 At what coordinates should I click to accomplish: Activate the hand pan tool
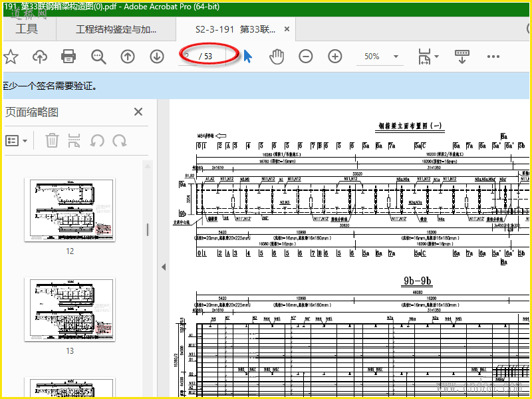[x=277, y=57]
